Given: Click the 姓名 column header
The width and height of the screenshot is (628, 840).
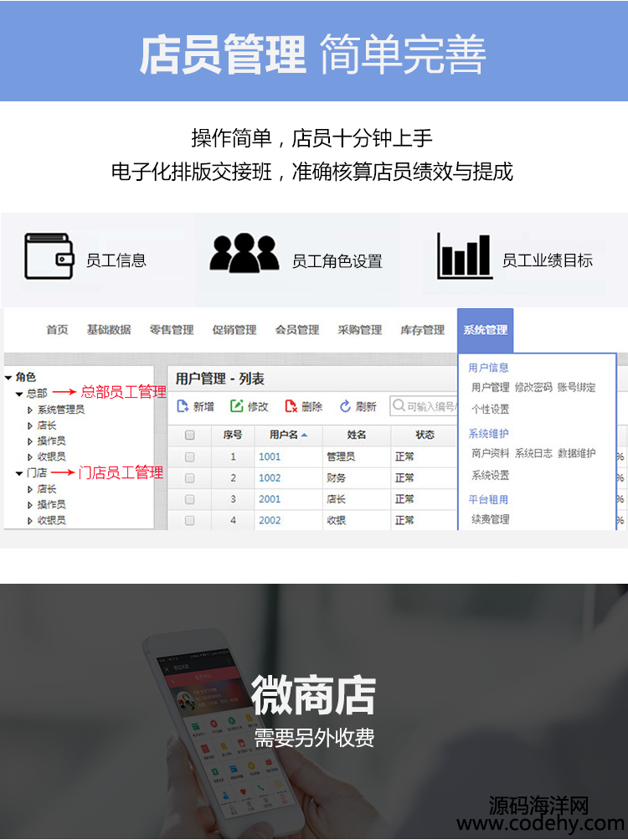Looking at the screenshot, I should (357, 435).
